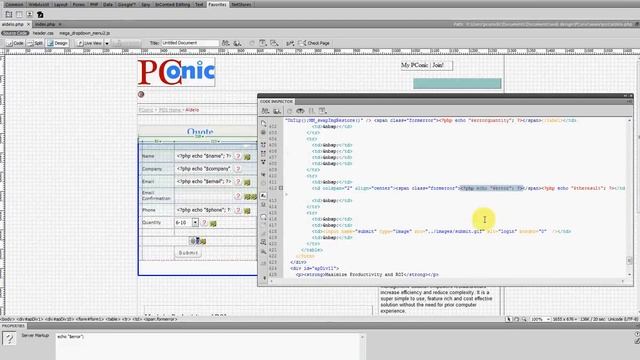Switch to the Common insert tab

14,4
